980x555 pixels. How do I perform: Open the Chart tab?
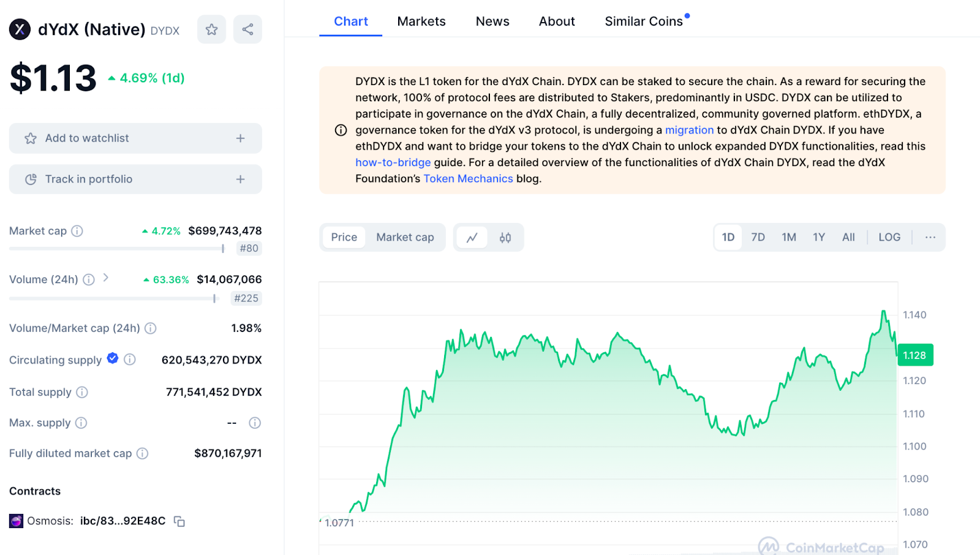tap(351, 21)
